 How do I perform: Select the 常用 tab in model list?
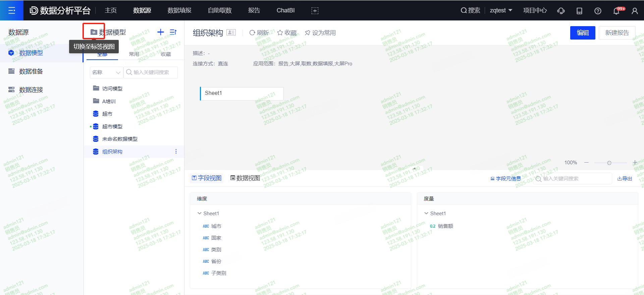pyautogui.click(x=134, y=54)
